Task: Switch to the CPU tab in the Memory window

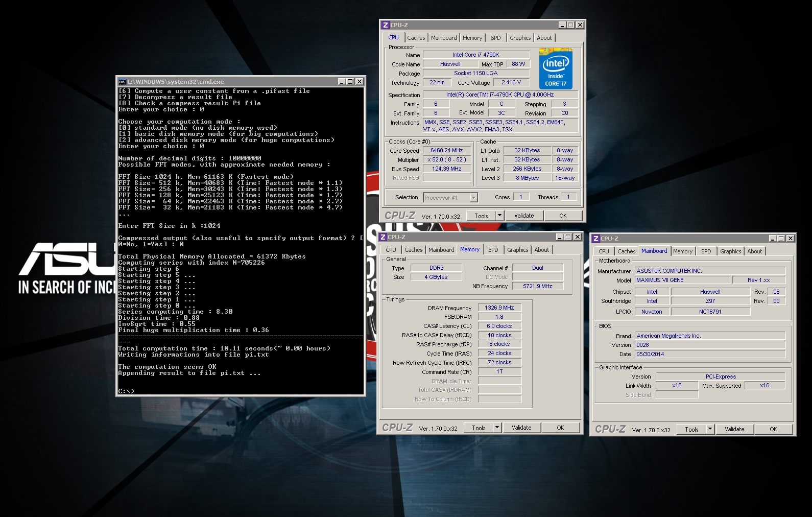Action: tap(391, 250)
